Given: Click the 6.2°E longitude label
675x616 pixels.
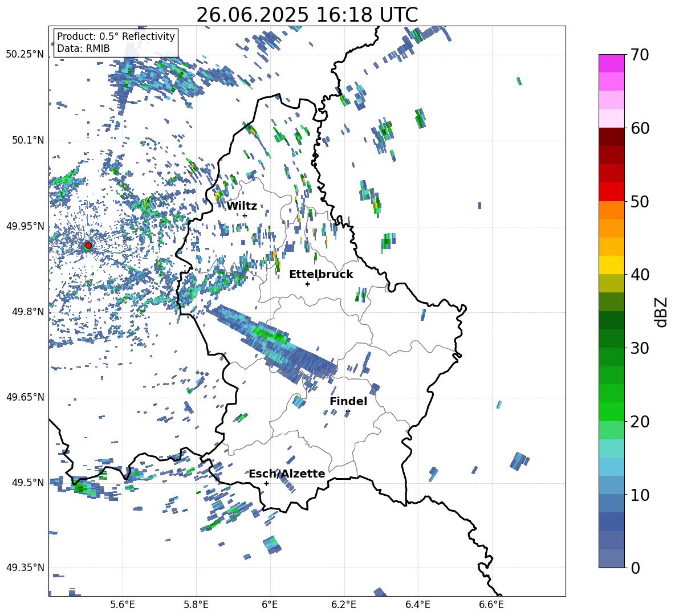Looking at the screenshot, I should pos(344,605).
